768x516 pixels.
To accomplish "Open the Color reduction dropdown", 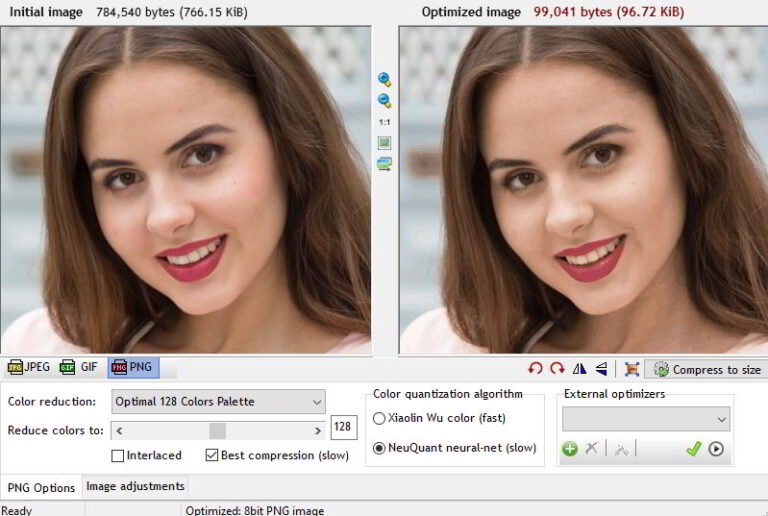I will (218, 402).
